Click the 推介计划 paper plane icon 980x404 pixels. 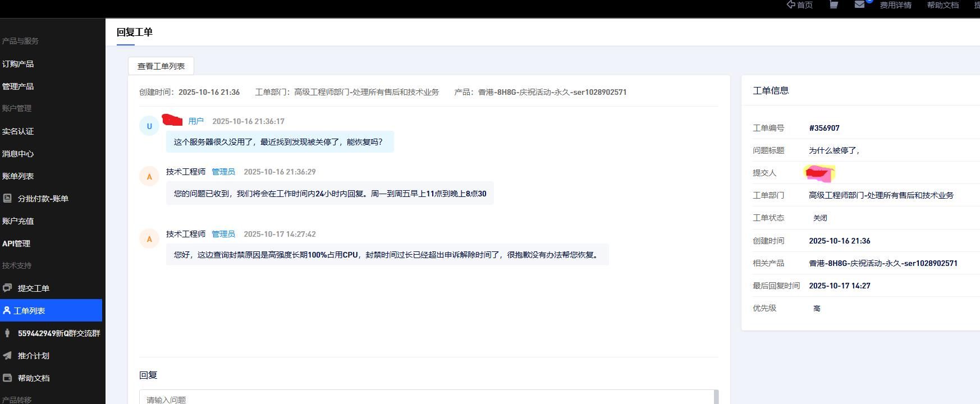pyautogui.click(x=7, y=355)
